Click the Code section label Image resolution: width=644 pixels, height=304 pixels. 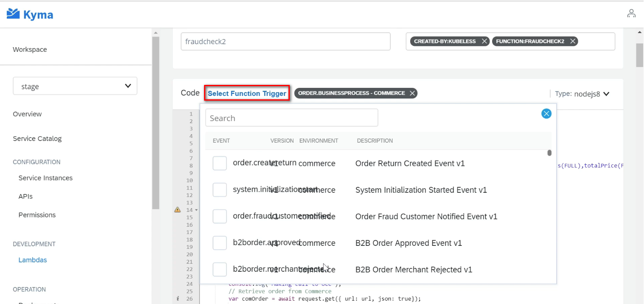[190, 93]
